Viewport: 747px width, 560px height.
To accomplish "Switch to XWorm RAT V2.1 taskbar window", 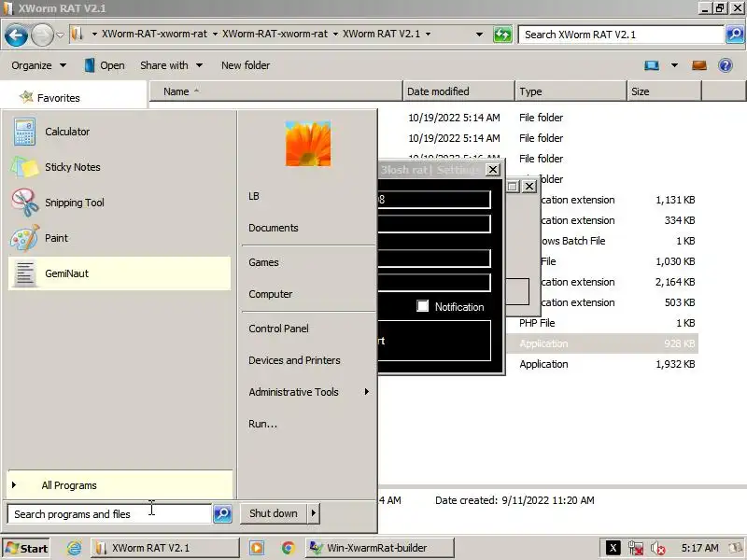I will point(164,548).
